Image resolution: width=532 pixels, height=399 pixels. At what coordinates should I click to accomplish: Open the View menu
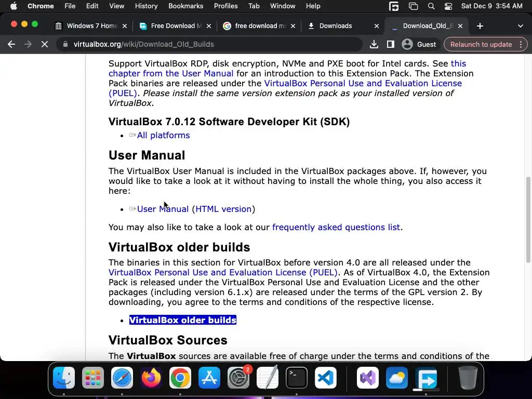coord(116,6)
